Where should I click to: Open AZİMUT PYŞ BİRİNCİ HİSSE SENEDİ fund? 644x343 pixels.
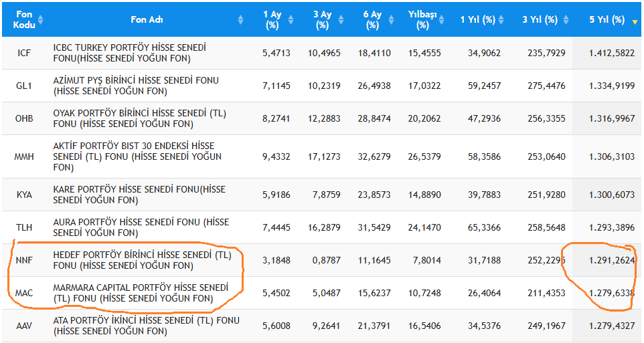point(135,86)
